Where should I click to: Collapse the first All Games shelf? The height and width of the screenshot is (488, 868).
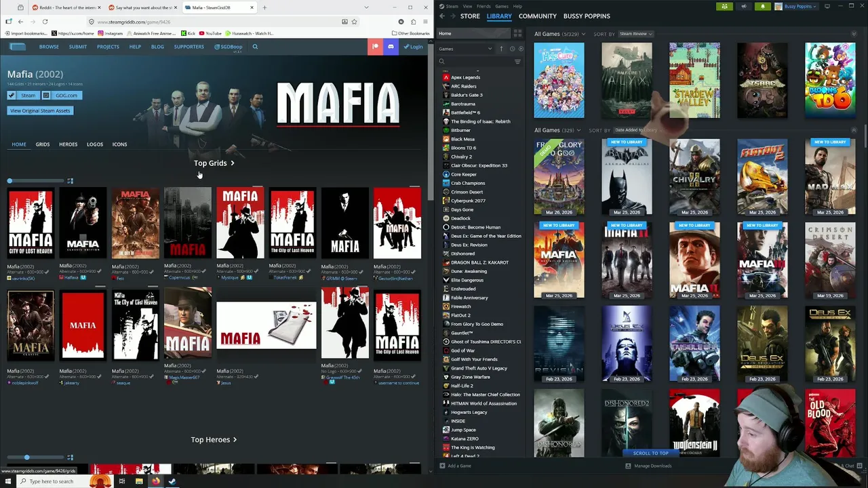[854, 34]
